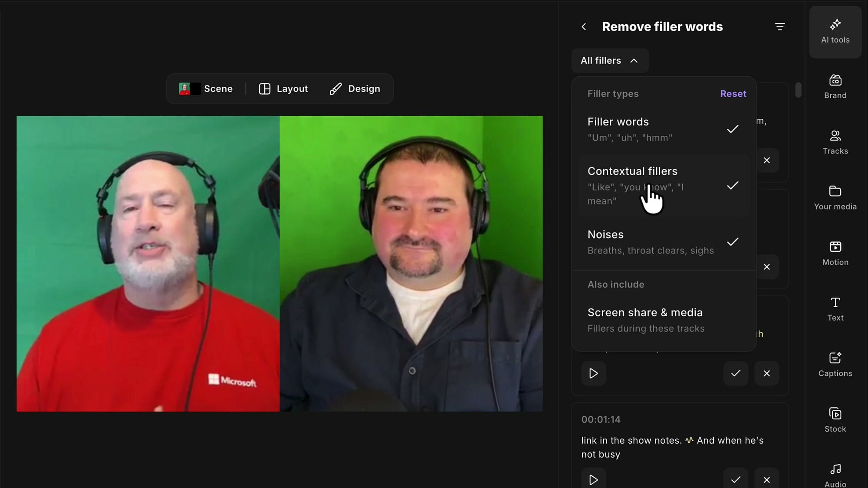
Task: Open Your media folder panel
Action: (835, 198)
